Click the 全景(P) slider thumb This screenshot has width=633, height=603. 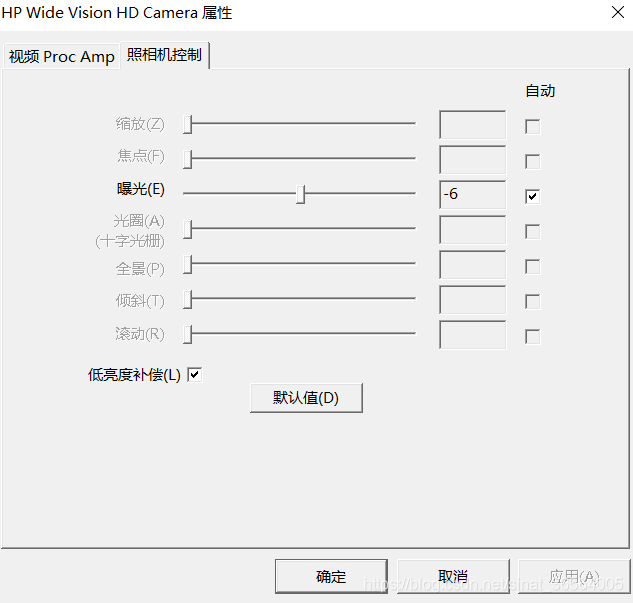tap(187, 264)
